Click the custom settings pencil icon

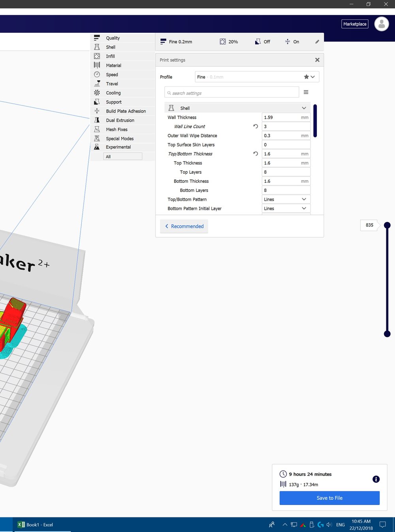pyautogui.click(x=317, y=41)
